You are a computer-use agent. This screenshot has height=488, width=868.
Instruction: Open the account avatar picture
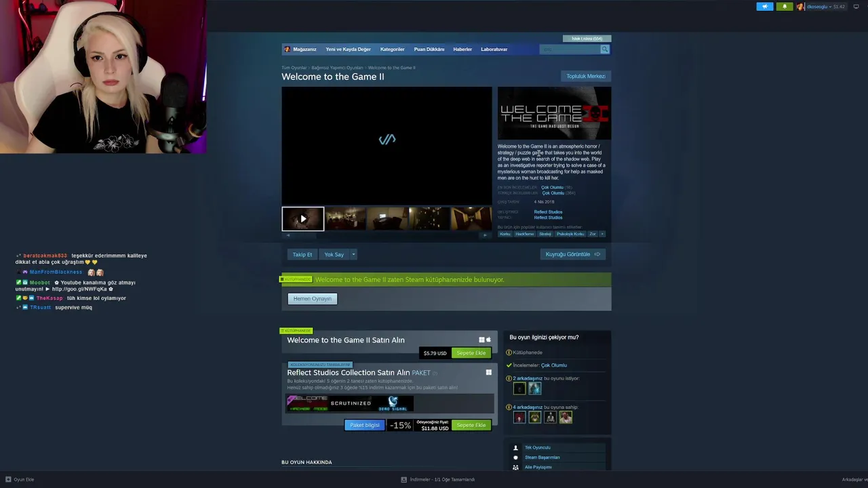tap(800, 7)
